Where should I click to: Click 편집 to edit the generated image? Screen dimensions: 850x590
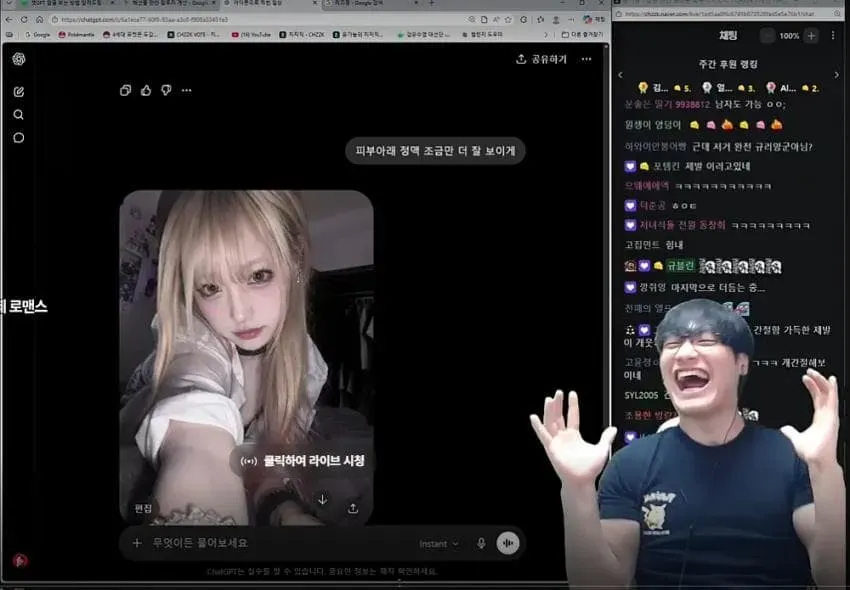pyautogui.click(x=143, y=508)
